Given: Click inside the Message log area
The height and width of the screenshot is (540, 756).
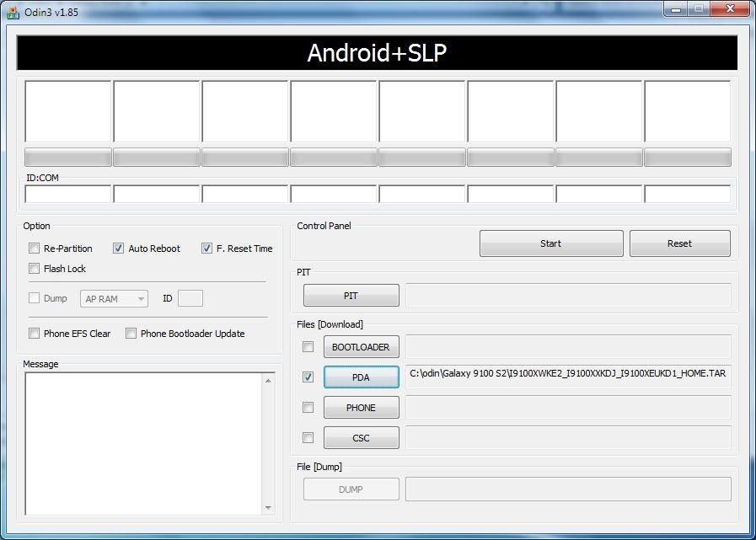Looking at the screenshot, I should point(143,444).
